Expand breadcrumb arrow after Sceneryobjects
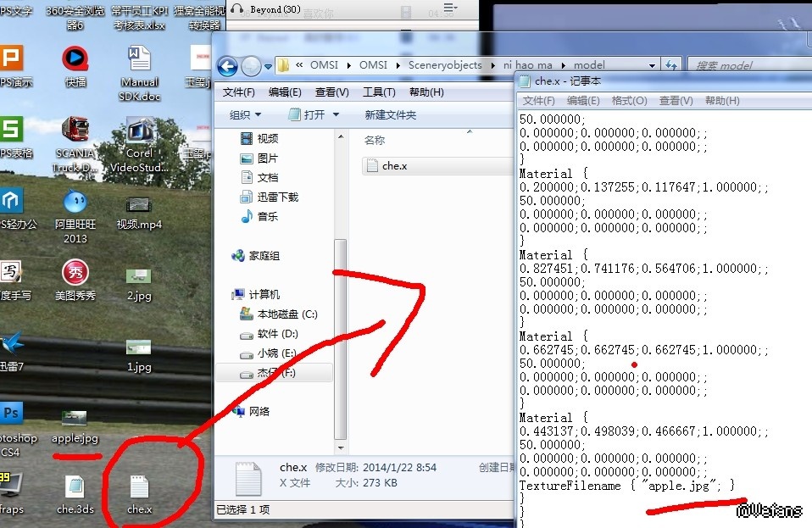The image size is (812, 528). [492, 65]
